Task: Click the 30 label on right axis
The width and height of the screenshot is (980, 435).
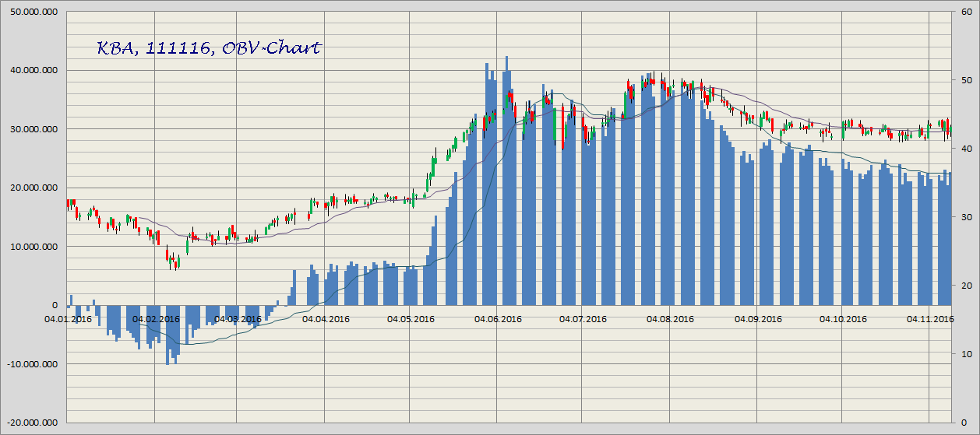Action: click(964, 217)
